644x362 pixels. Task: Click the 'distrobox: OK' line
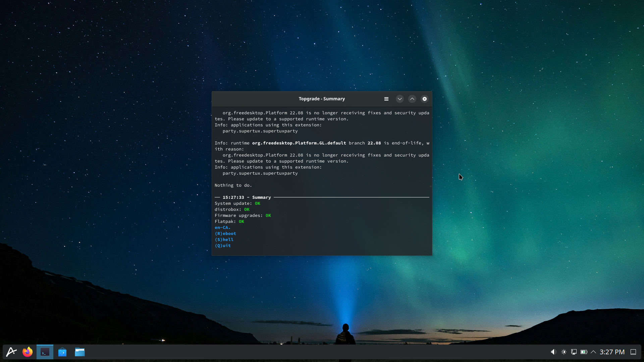232,209
